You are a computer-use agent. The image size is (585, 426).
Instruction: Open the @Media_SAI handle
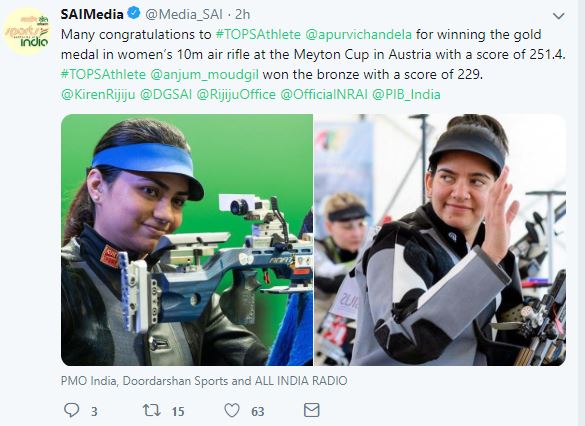click(x=184, y=15)
